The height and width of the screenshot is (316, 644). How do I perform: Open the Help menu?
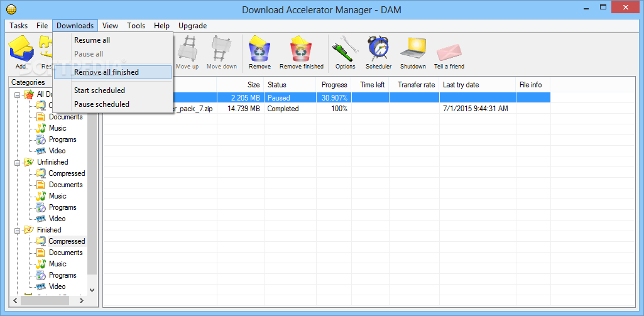(162, 26)
